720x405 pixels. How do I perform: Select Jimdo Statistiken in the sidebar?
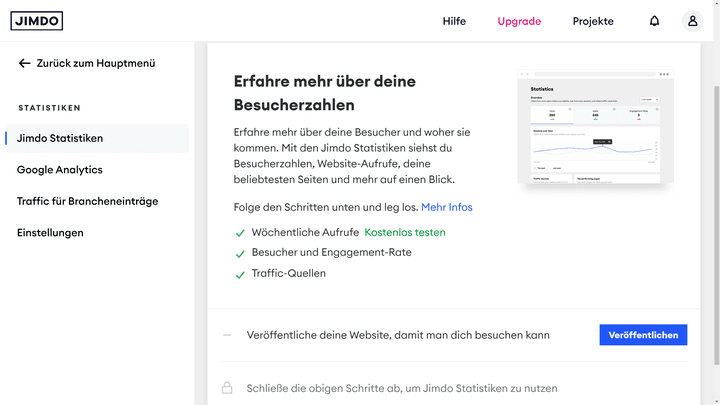[x=97, y=138]
